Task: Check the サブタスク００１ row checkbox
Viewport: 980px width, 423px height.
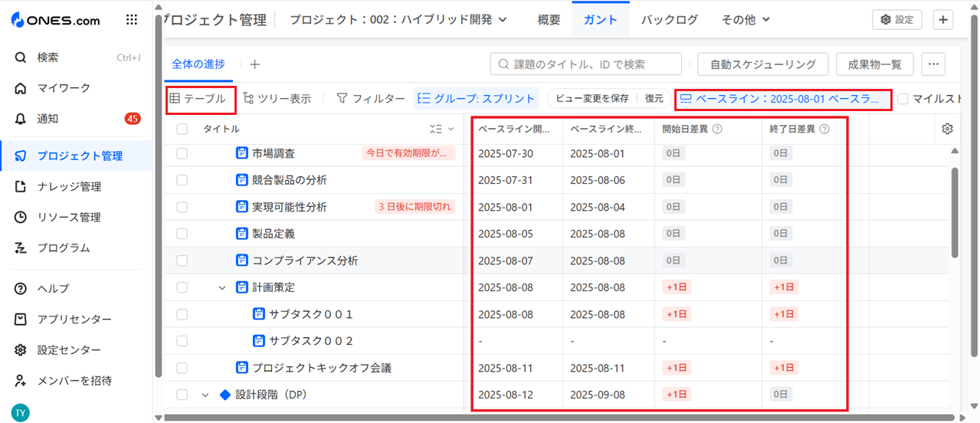Action: pos(182,314)
